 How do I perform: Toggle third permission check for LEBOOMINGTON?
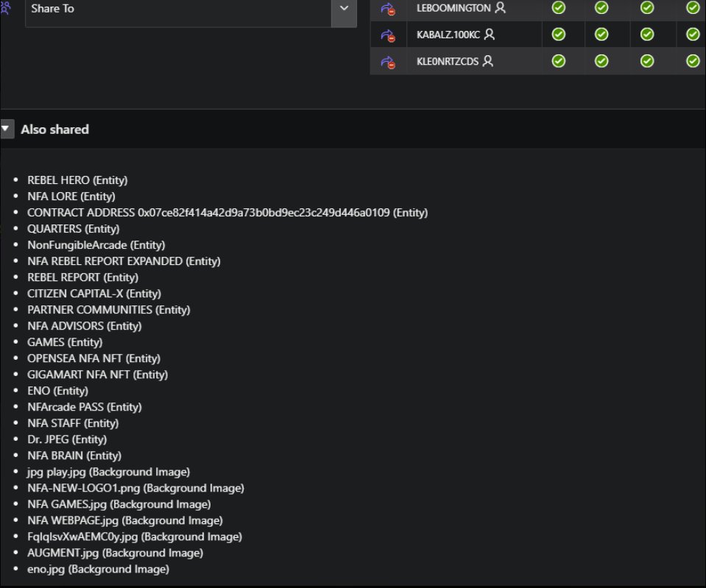pyautogui.click(x=647, y=7)
